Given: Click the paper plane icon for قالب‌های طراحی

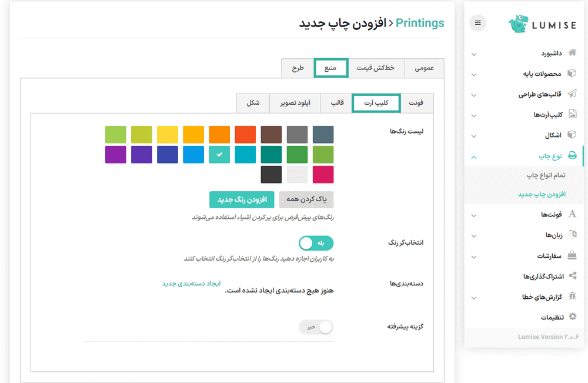Looking at the screenshot, I should pyautogui.click(x=572, y=94).
